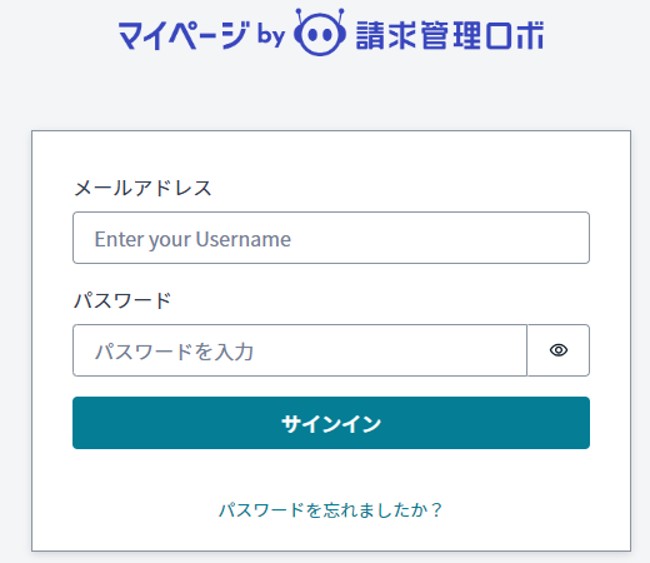
Task: Focus the Enter your Username field
Action: [x=331, y=238]
